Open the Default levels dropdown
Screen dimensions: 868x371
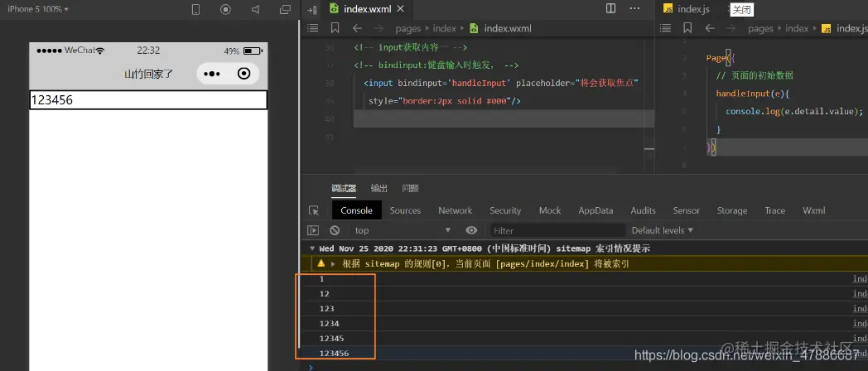[663, 230]
